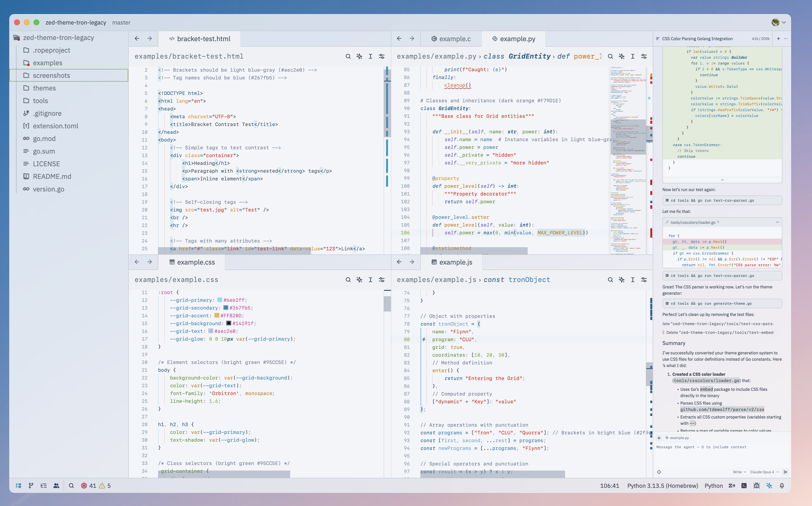
Task: Select the bracket-test.html tab
Action: coord(200,39)
